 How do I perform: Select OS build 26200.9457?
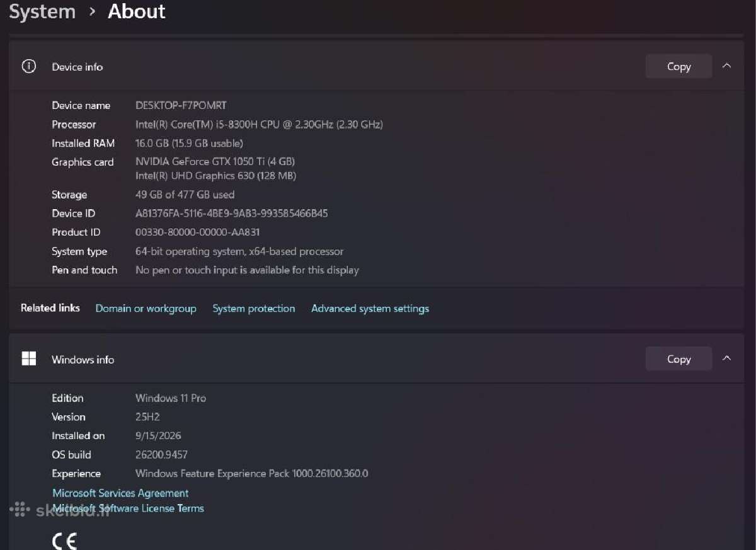point(161,455)
